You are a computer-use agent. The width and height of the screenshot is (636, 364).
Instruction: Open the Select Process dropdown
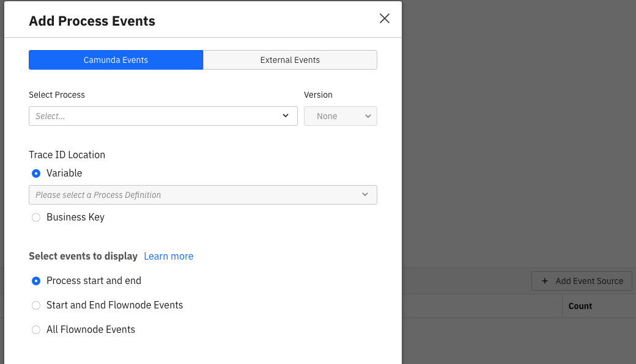tap(163, 116)
